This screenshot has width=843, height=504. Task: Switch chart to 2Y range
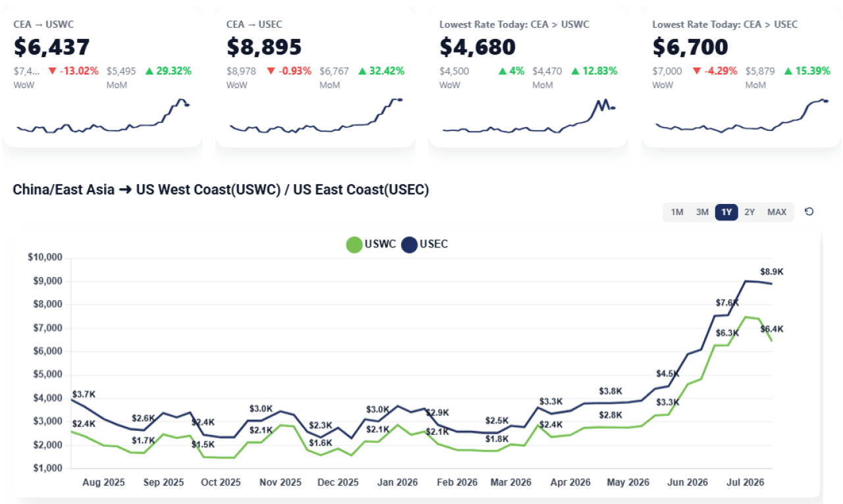point(749,212)
